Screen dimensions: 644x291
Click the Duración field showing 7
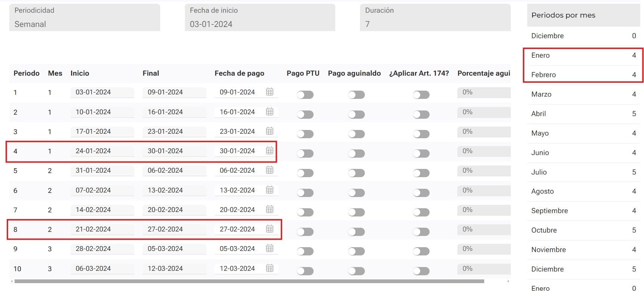[x=435, y=18]
